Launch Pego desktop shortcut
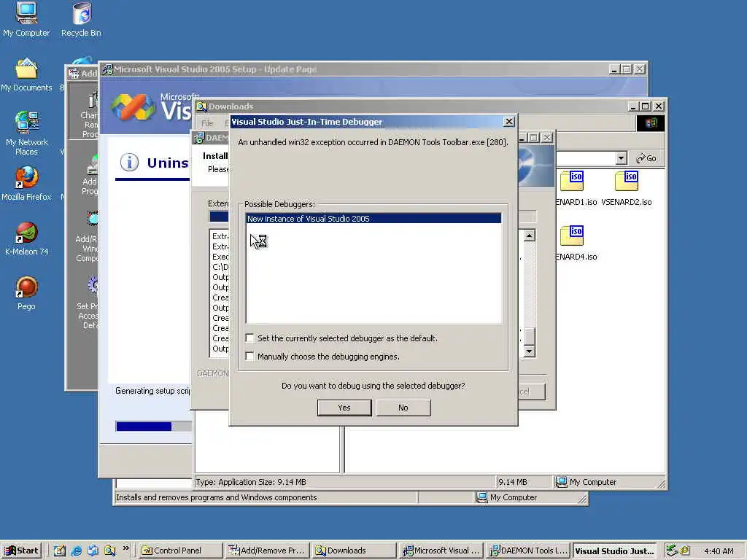 click(26, 293)
